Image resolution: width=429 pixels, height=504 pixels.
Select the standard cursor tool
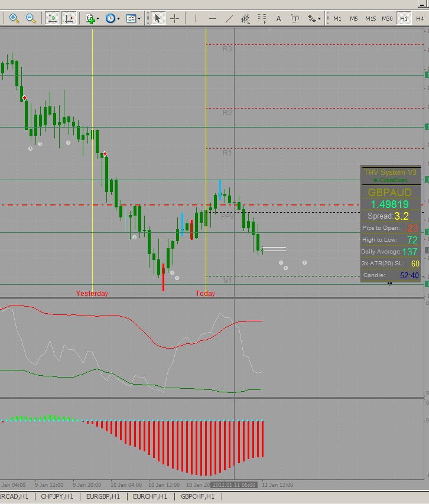[157, 18]
